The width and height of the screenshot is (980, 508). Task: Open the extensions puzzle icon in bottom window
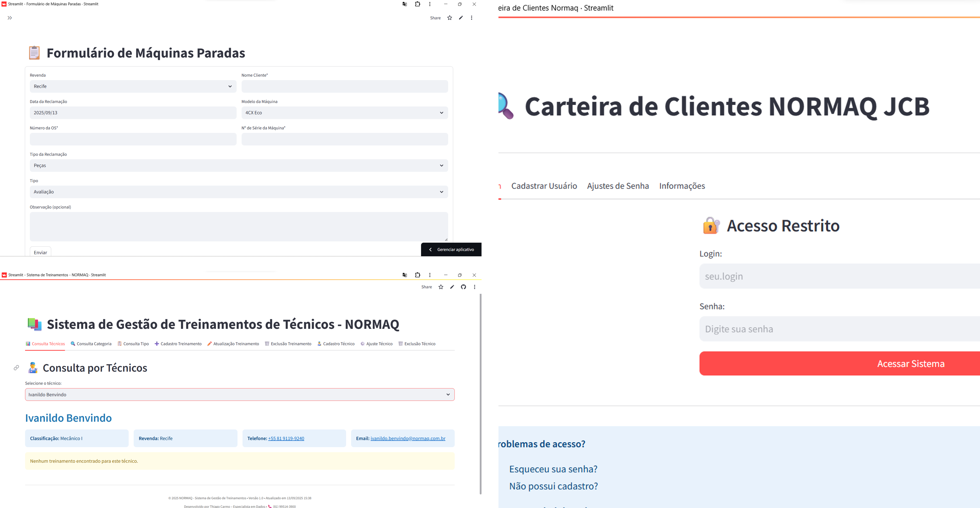coord(417,275)
